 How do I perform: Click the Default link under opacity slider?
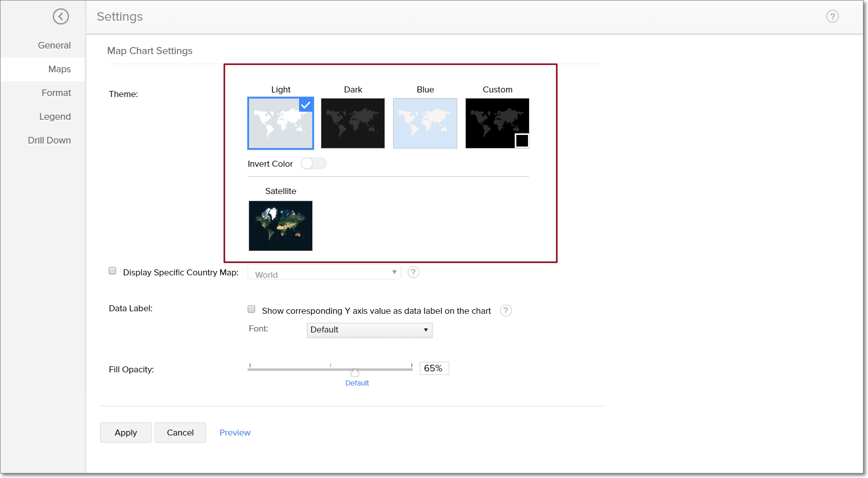[357, 383]
